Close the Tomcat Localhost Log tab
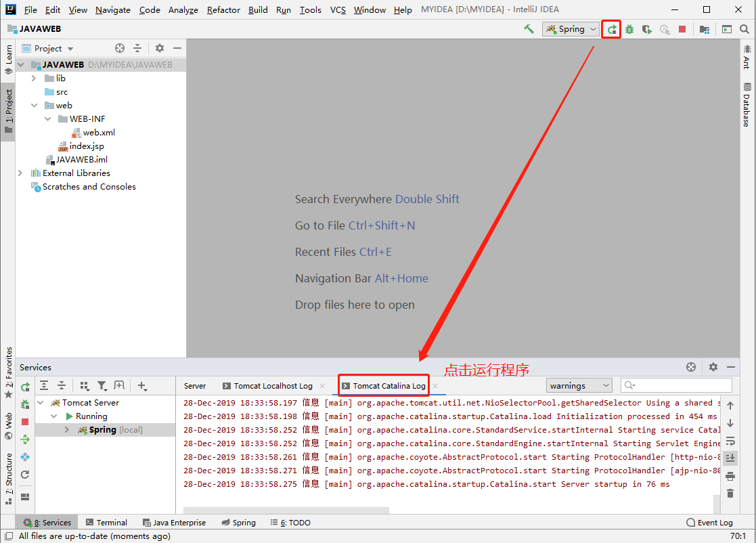 pos(322,386)
